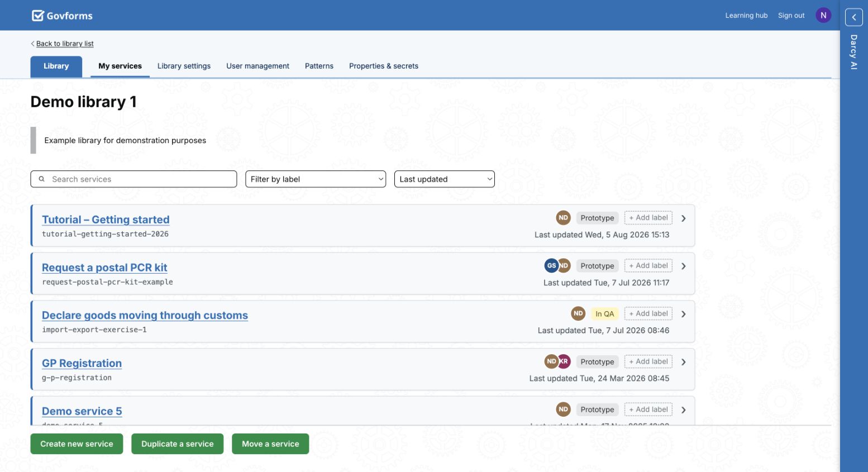Image resolution: width=868 pixels, height=472 pixels.
Task: Open the Last updated sort dropdown
Action: (x=445, y=179)
